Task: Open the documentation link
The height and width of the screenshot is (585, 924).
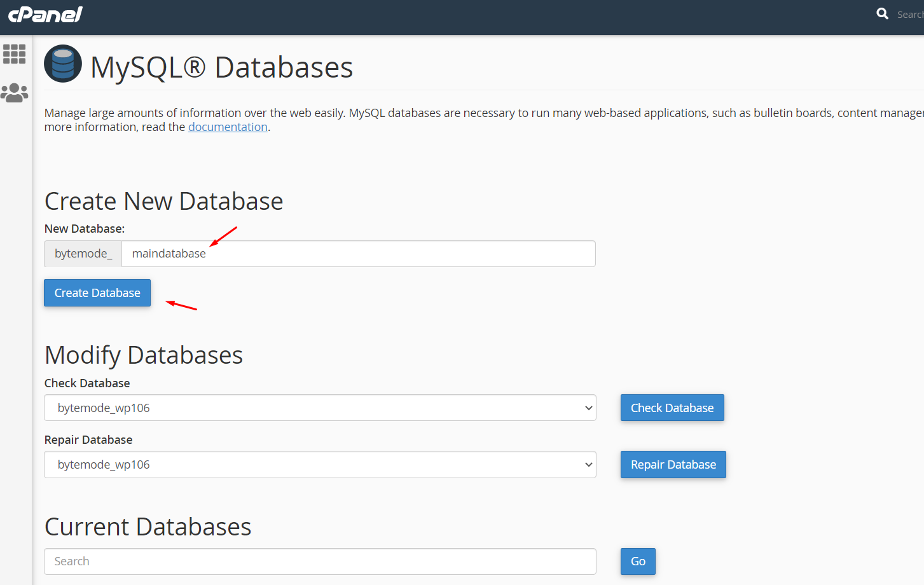Action: [x=228, y=127]
